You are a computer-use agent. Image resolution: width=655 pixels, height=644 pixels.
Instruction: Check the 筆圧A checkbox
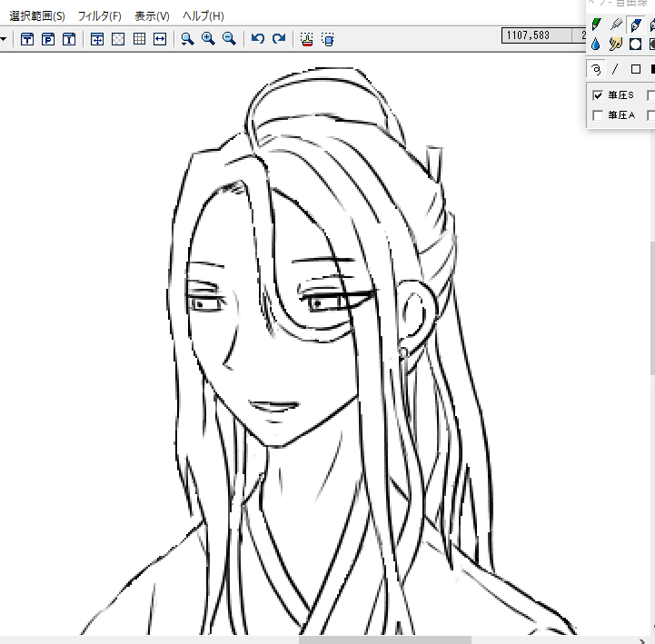pos(598,114)
